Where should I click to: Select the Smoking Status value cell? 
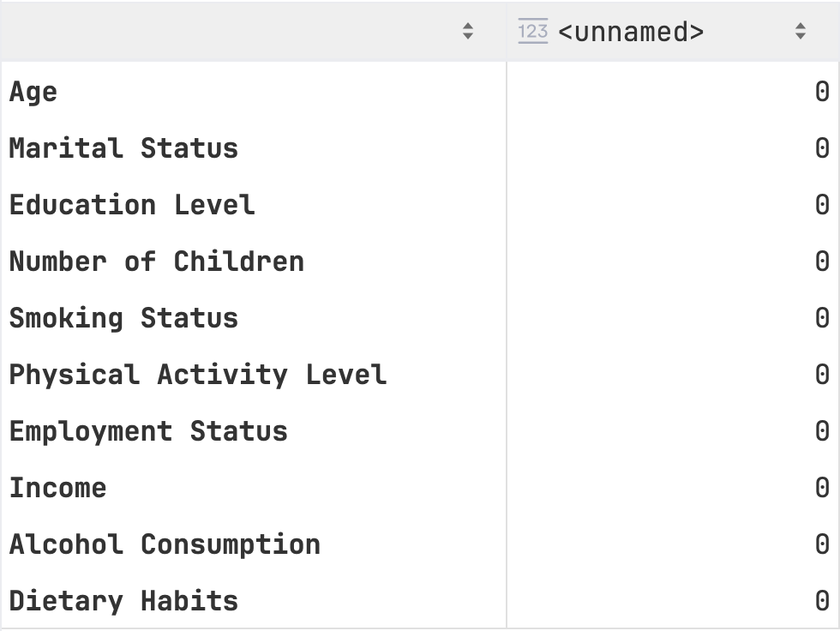coord(673,318)
